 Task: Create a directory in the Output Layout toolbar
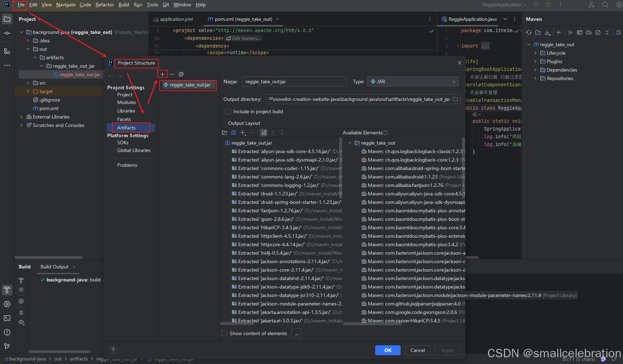(x=224, y=133)
